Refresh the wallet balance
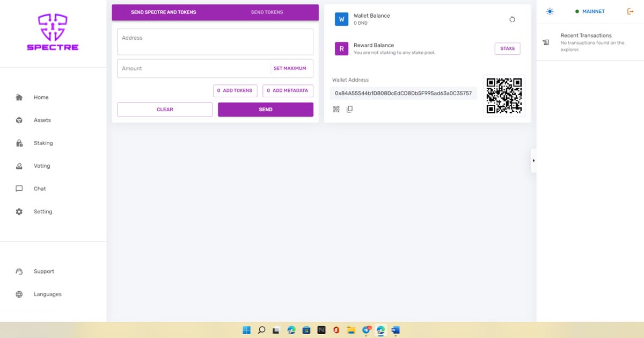Viewport: 644px width, 338px height. click(x=512, y=19)
